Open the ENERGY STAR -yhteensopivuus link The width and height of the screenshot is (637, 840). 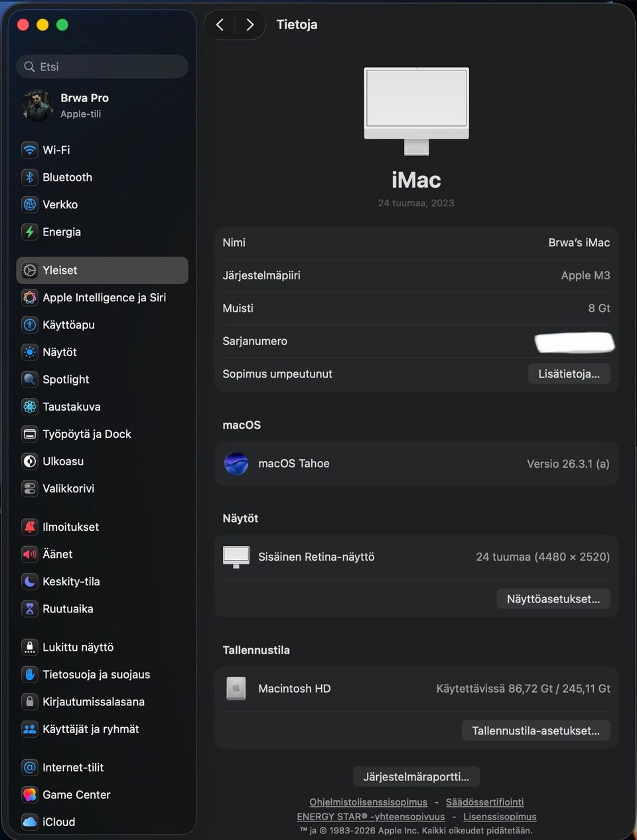(x=371, y=817)
